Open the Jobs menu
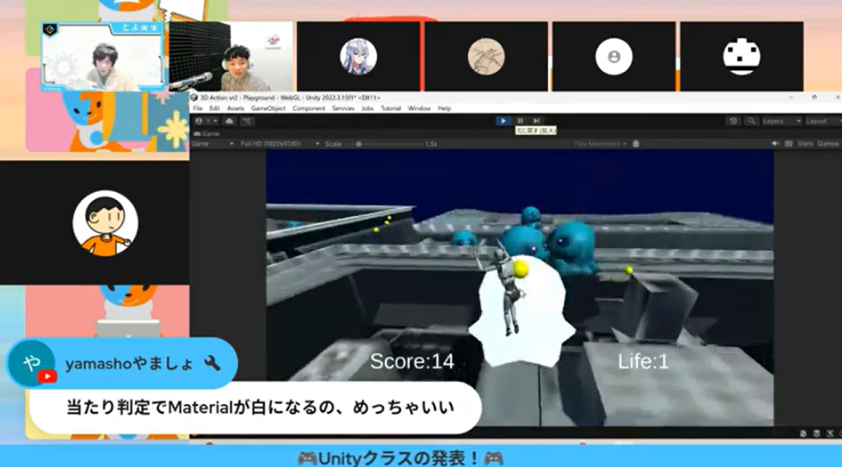The width and height of the screenshot is (842, 467). point(367,108)
